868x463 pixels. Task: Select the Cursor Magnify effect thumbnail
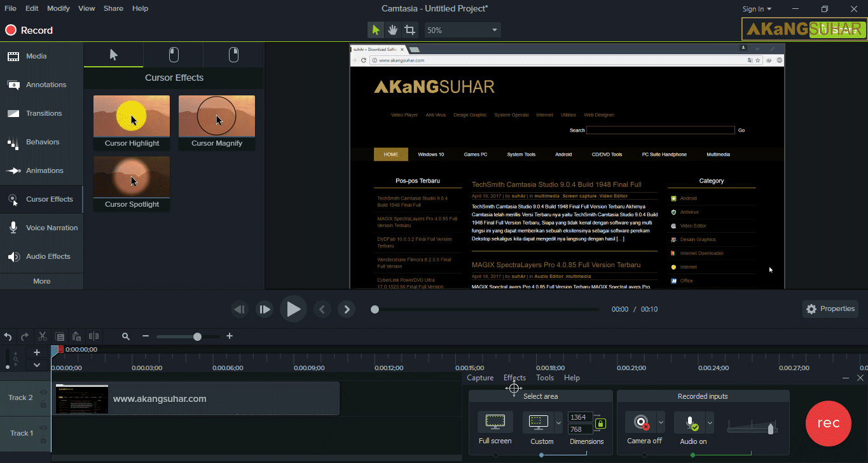tap(217, 123)
